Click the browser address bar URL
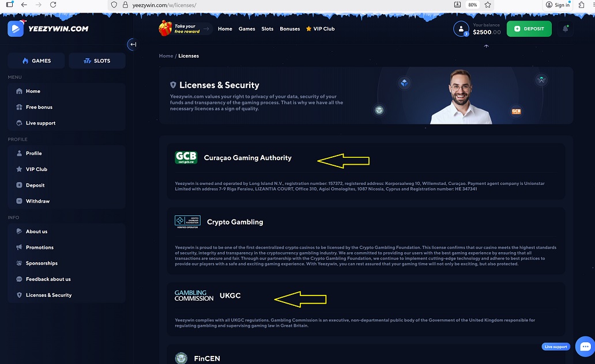This screenshot has height=364, width=595. (167, 5)
